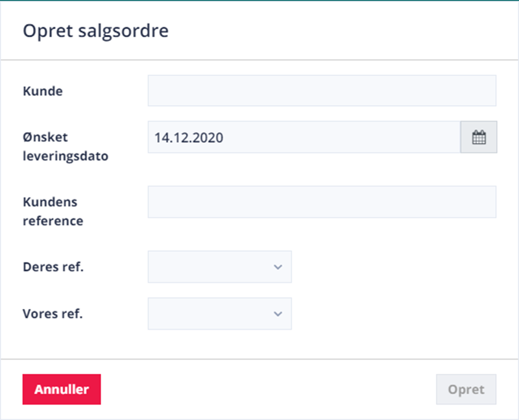Click the Deres ref. label

coord(53,267)
